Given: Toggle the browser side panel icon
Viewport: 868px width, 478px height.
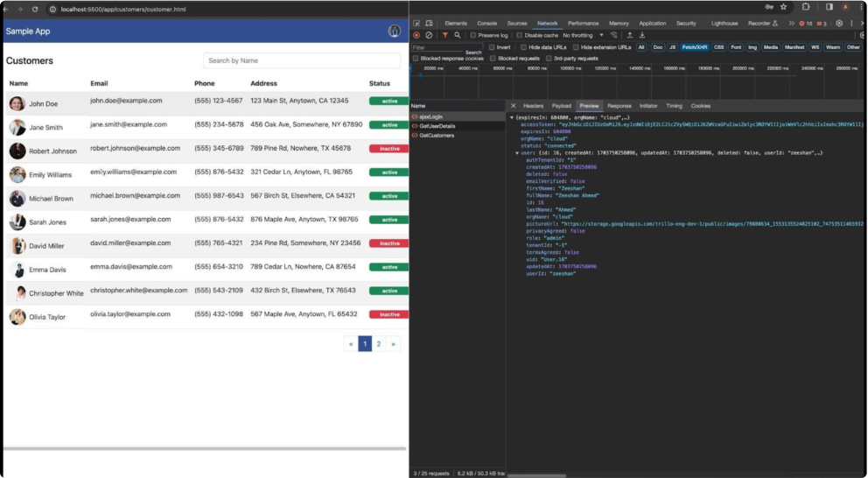Looking at the screenshot, I should click(829, 7).
